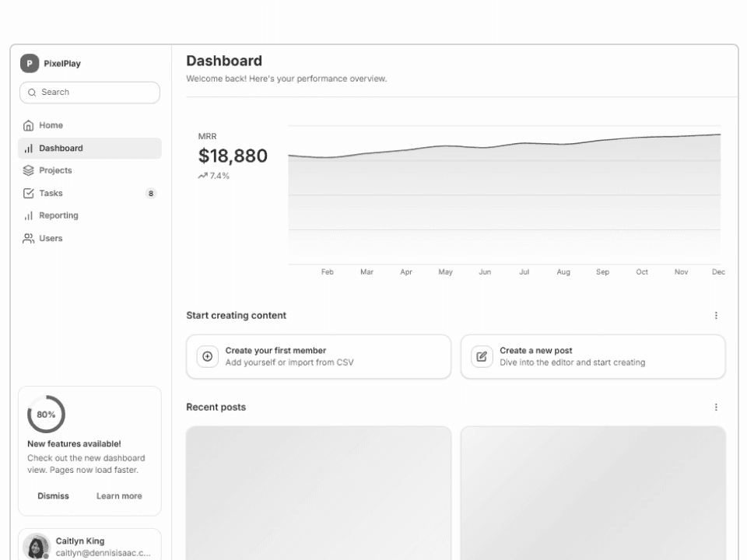
Task: Click the Tasks badge showing 8
Action: (151, 193)
